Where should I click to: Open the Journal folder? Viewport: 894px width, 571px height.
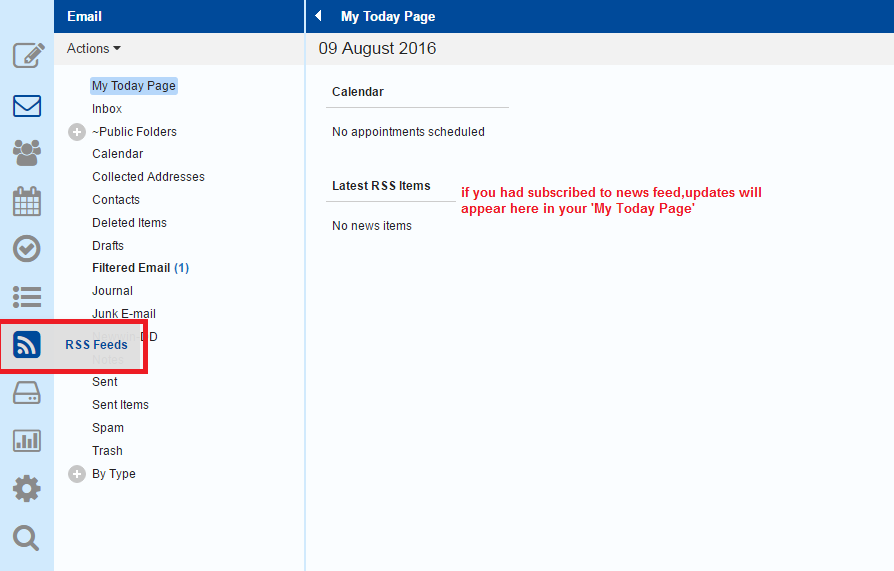click(x=112, y=291)
